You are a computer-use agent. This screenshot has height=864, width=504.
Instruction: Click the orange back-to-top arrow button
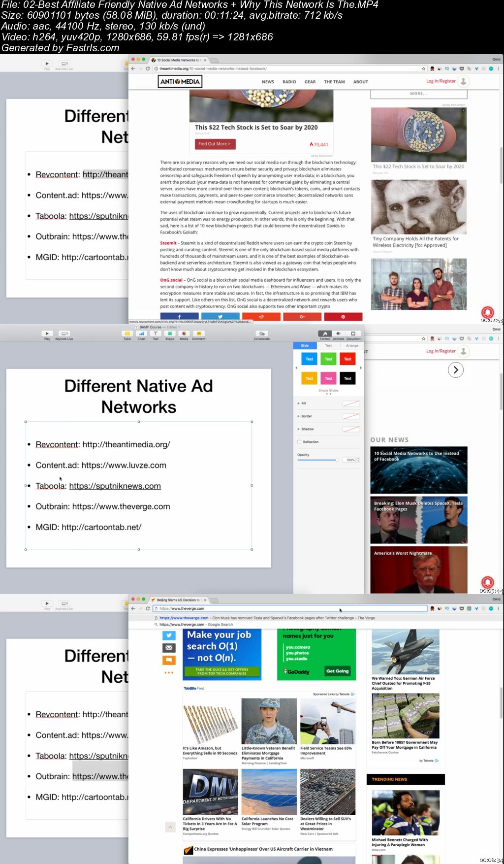click(x=170, y=827)
